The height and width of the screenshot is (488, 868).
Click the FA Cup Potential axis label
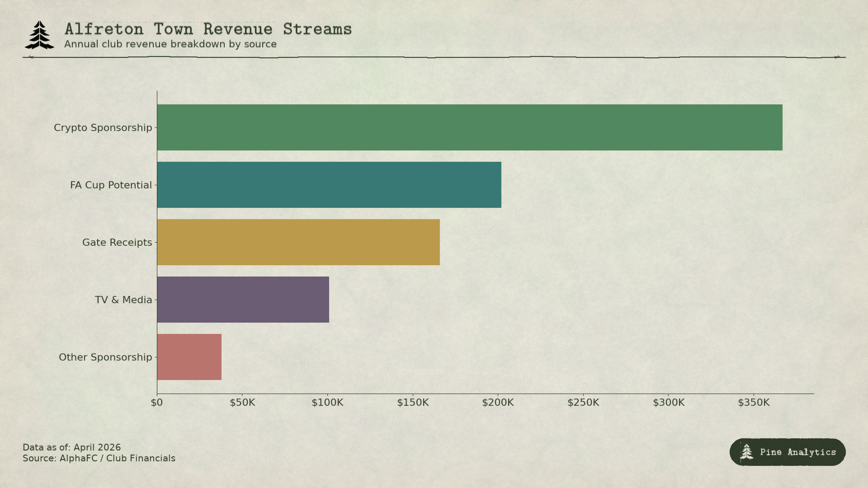[x=111, y=185]
